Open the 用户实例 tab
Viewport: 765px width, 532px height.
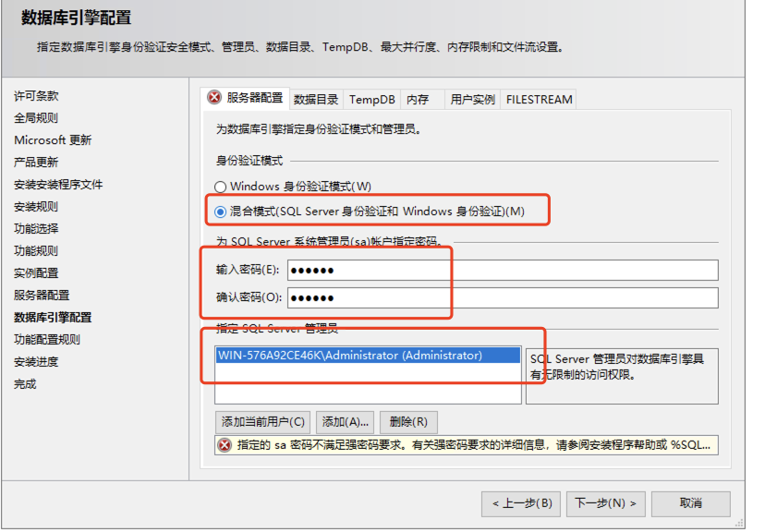click(471, 100)
